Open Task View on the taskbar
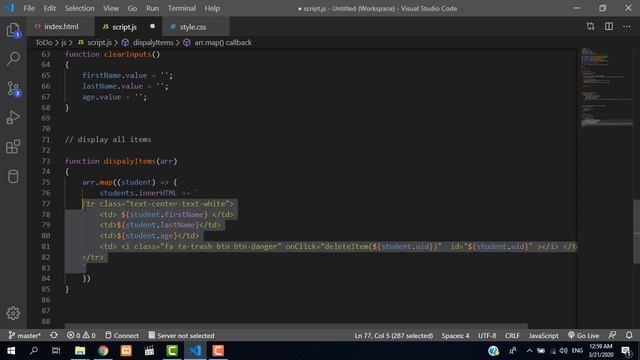Viewport: 640px width, 360px height. point(56,351)
